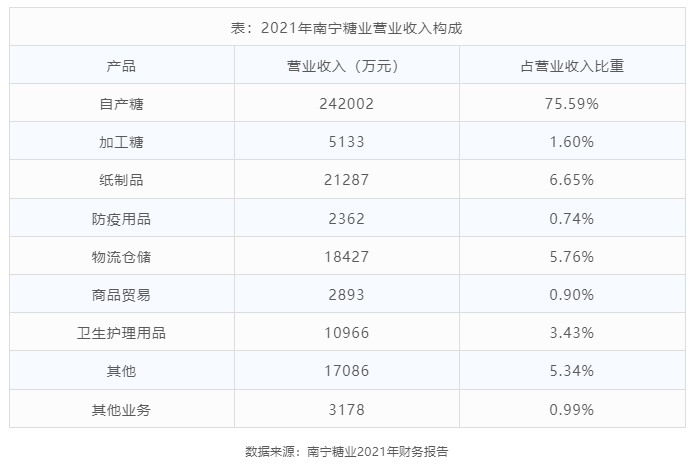Select the revenue value 2362
The height and width of the screenshot is (468, 697).
click(x=346, y=219)
